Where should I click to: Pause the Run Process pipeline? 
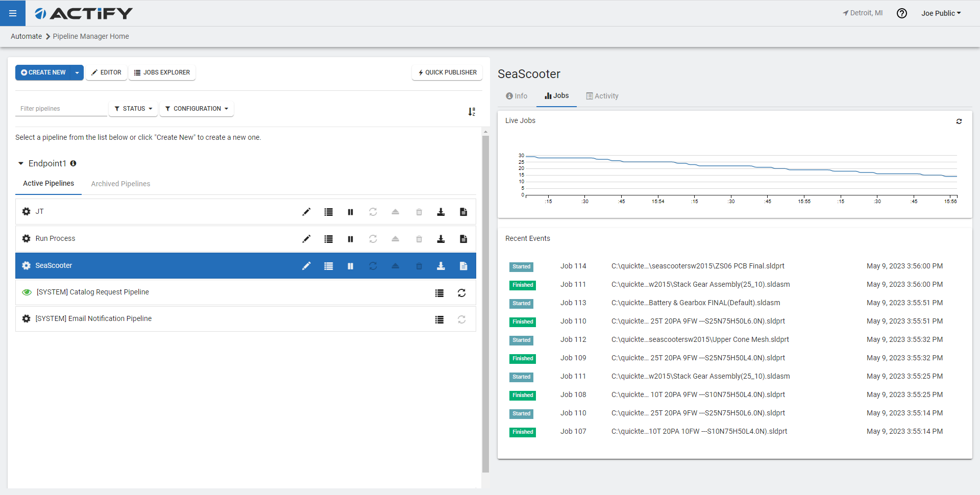click(350, 239)
